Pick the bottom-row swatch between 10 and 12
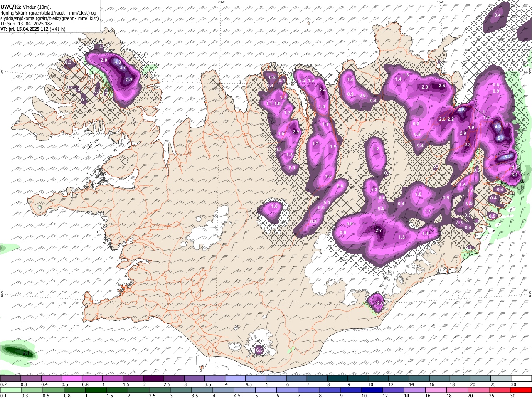The image size is (532, 399). (x=373, y=390)
